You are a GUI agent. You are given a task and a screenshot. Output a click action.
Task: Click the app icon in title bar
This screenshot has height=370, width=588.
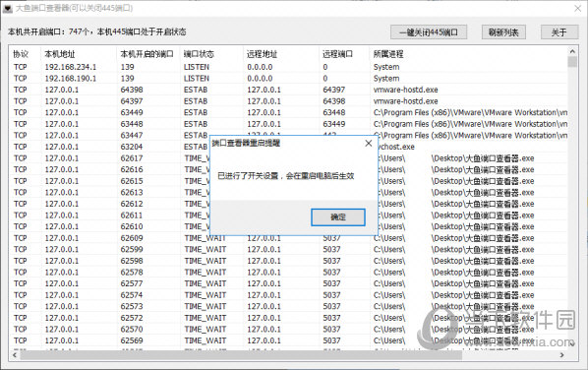click(x=8, y=8)
